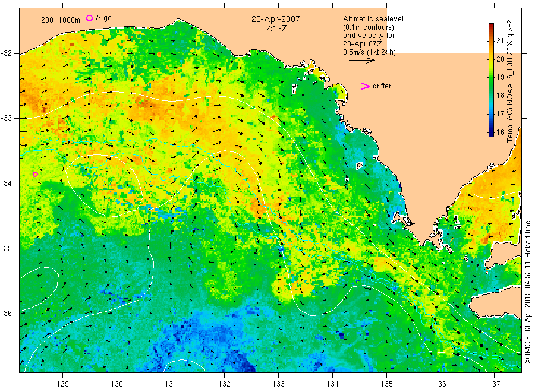Screen dimensions: 535x392
Task: Click the colorbar tick label '18'
Action: [500, 96]
